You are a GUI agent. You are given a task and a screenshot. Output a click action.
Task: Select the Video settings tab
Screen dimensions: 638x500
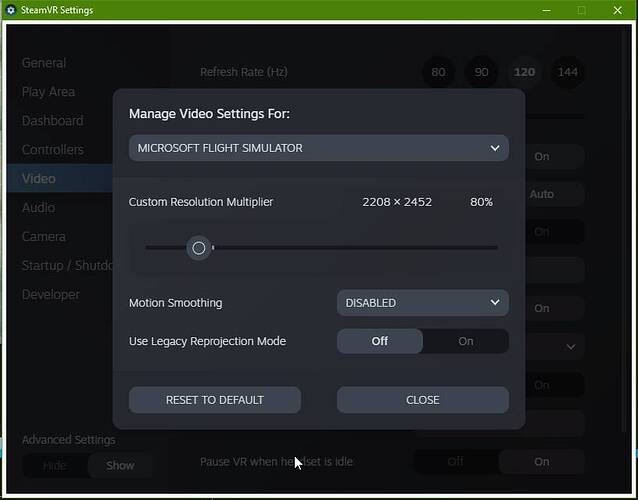point(60,178)
